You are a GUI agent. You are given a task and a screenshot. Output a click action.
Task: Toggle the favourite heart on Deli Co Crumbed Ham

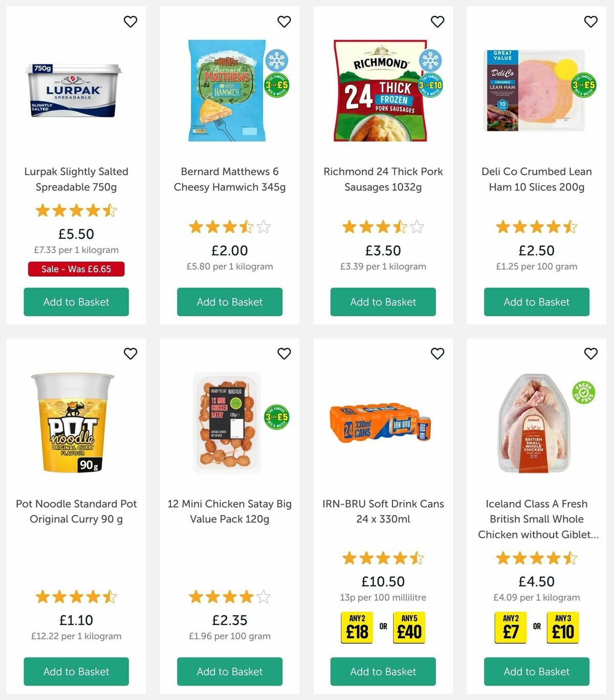[x=590, y=22]
